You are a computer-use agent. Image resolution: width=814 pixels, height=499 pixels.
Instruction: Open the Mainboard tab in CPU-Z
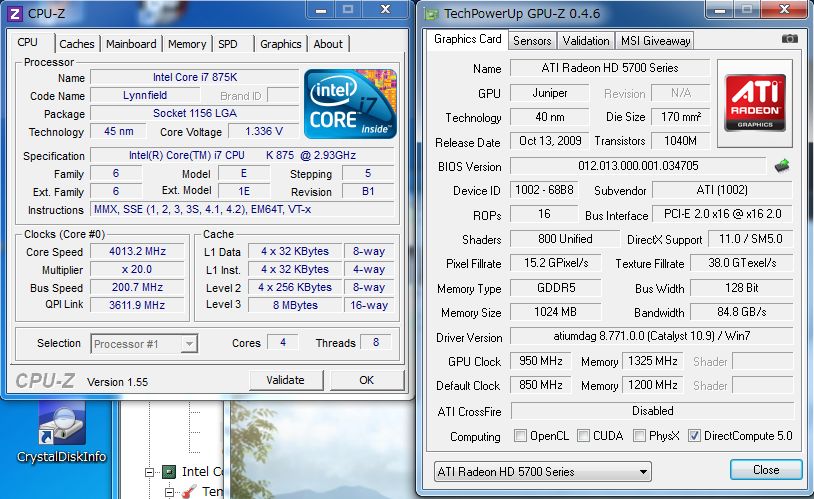[x=131, y=44]
